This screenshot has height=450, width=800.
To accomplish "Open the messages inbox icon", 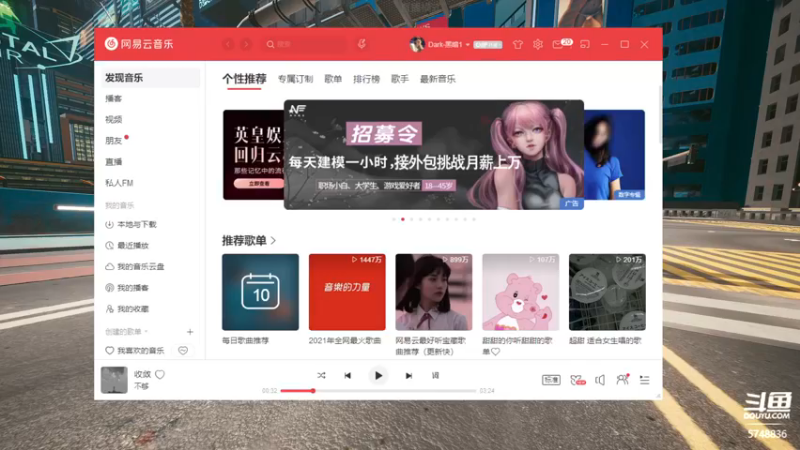I will point(558,44).
